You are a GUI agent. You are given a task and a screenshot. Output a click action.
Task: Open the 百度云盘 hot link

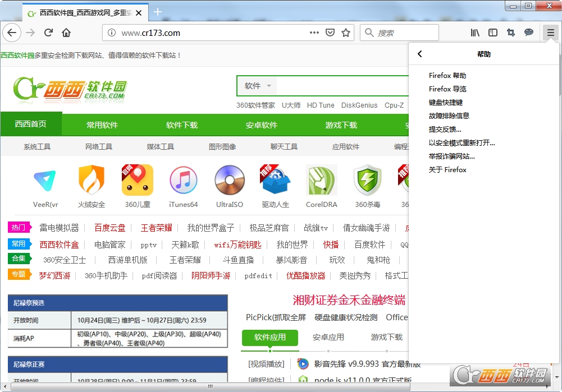(109, 228)
